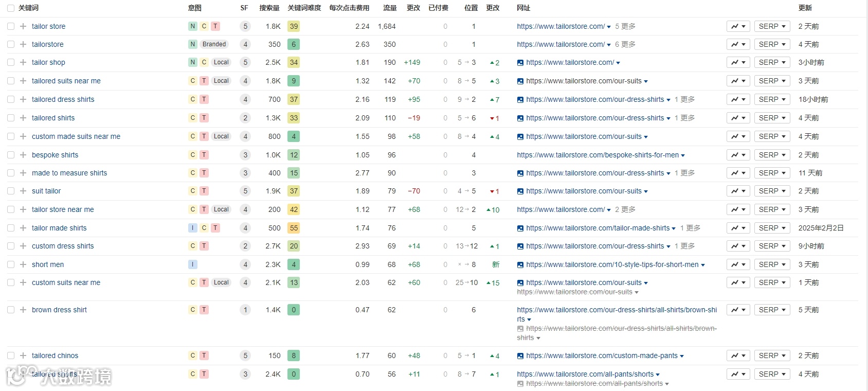Screen dimensions: 868x391
Task: Sort by the 关键词难度 column header
Action: coord(304,8)
